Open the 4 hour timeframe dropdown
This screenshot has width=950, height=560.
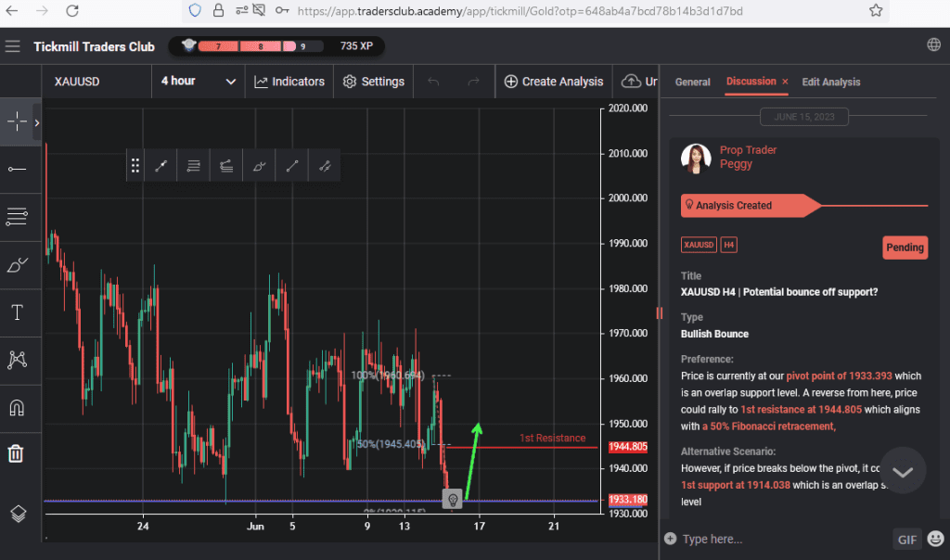198,82
